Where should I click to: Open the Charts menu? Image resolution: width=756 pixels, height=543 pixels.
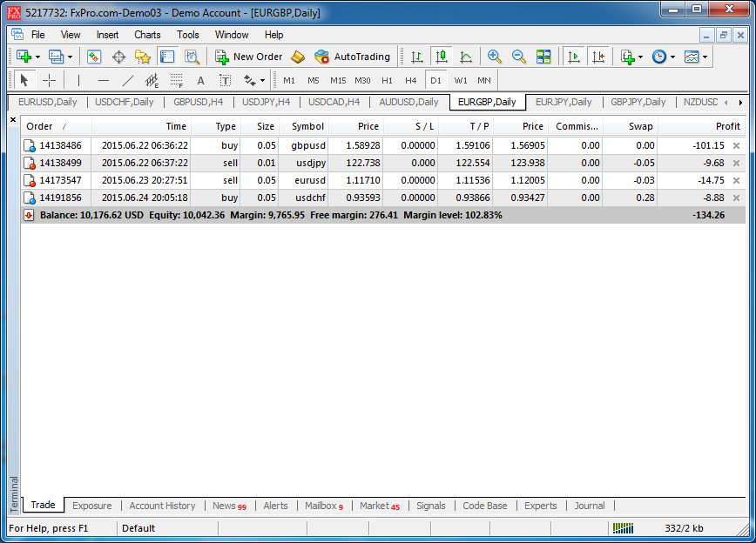(147, 35)
